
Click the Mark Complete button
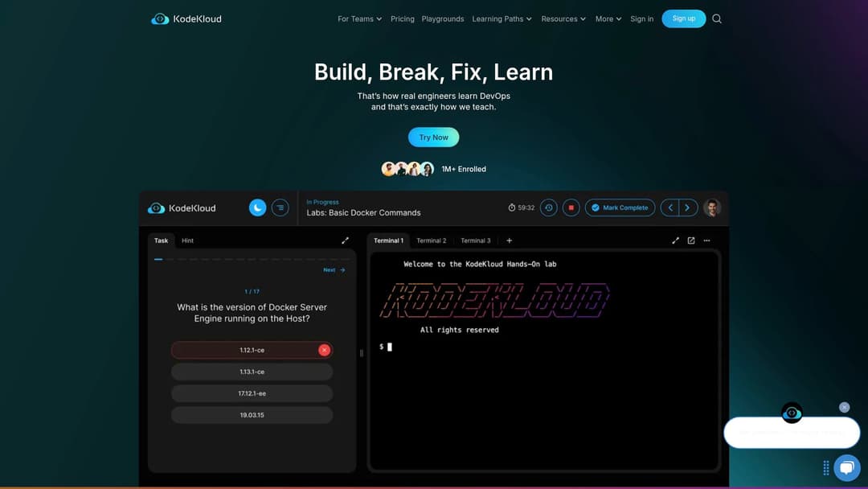(x=620, y=208)
